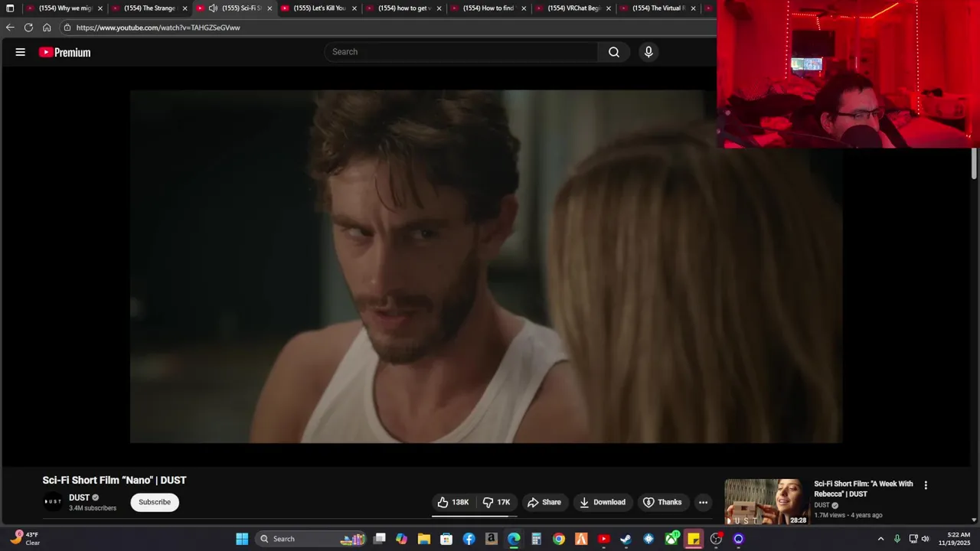
Task: Subscribe to the DUST channel
Action: (155, 502)
